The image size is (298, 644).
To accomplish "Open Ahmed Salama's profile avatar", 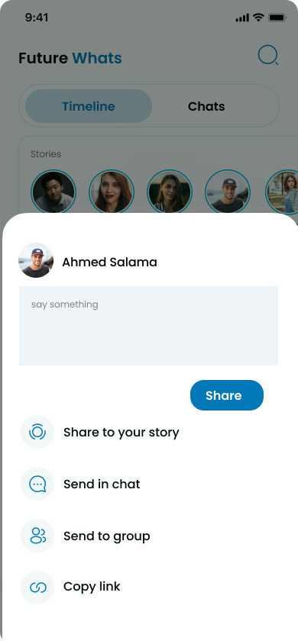I will pos(36,260).
